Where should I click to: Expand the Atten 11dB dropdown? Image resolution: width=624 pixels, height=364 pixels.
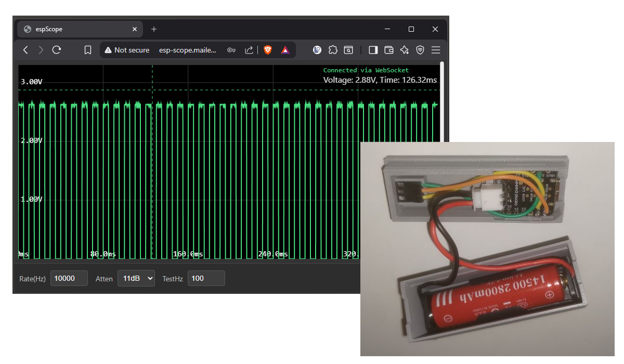136,278
